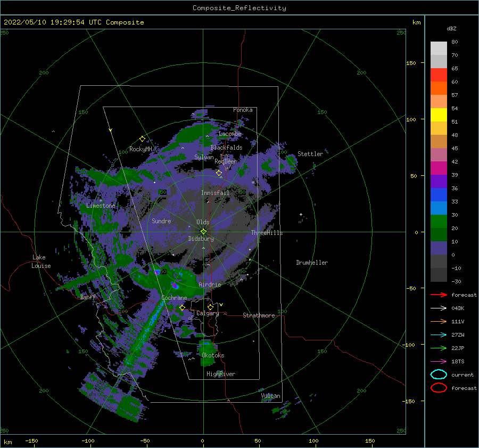Viewport: 479px width, 448px height.
Task: Click the Lacombe city label
Action: pyautogui.click(x=230, y=134)
